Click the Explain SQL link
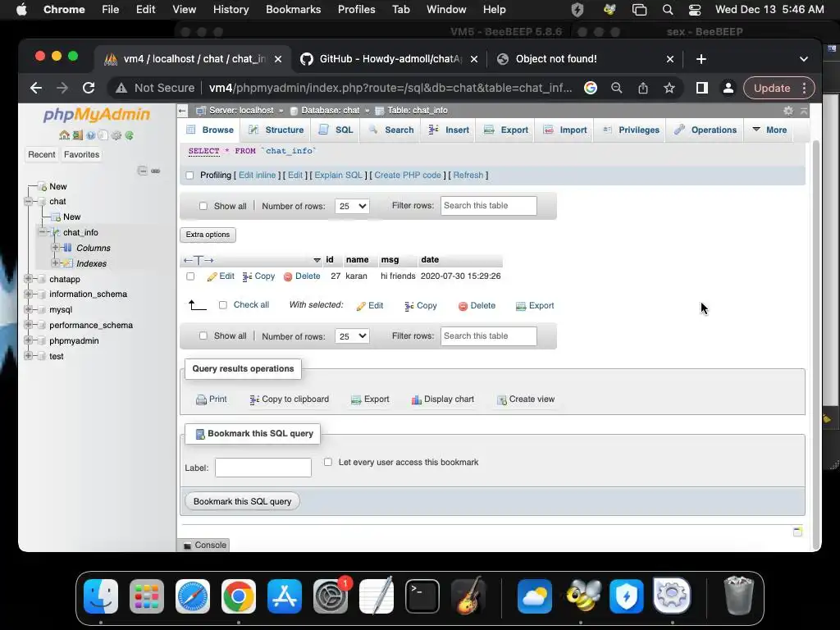The image size is (840, 630). (x=338, y=176)
